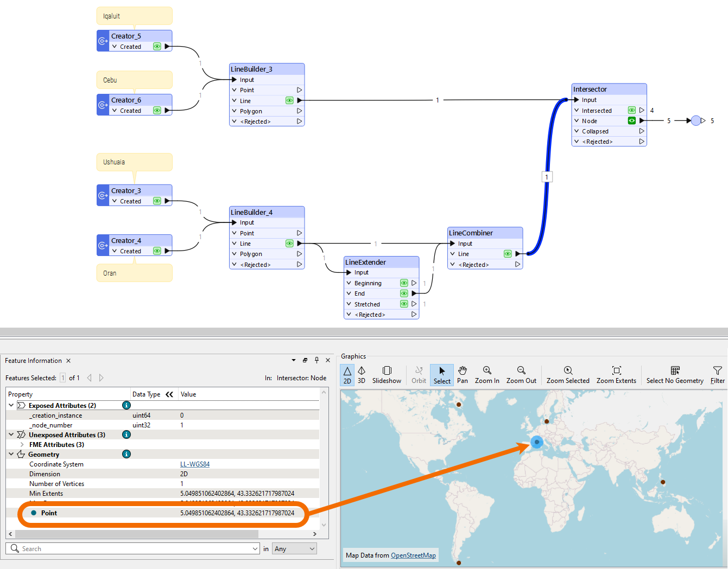Click Zoom Selected icon
Viewport: 728px width, 569px height.
click(x=568, y=374)
